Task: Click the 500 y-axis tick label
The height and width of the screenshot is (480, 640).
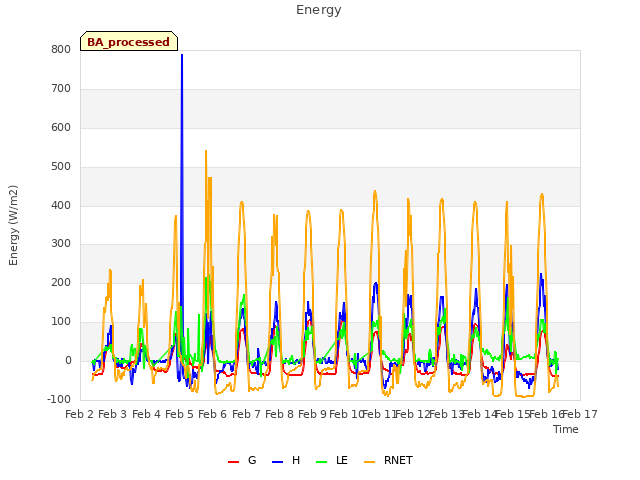Action: tap(61, 167)
